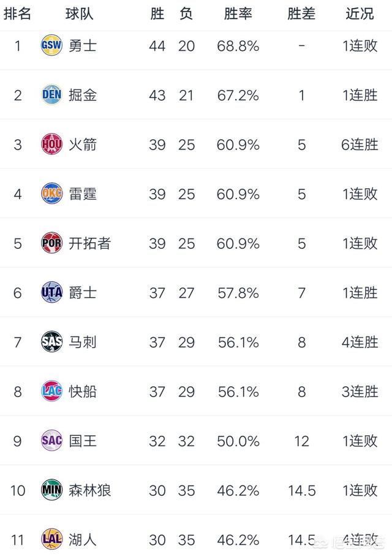The height and width of the screenshot is (556, 392).
Task: Sort by the 胜差 column header
Action: 301,14
